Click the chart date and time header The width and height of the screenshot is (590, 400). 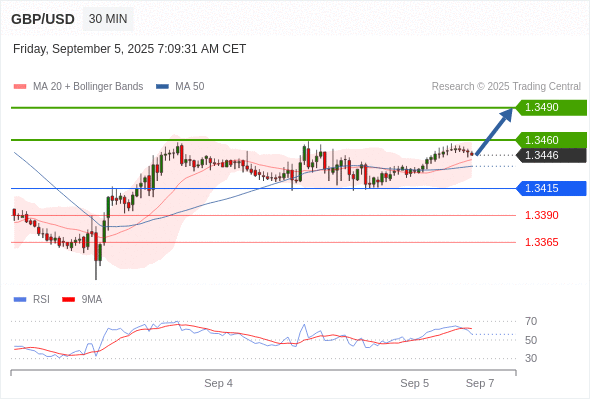pyautogui.click(x=129, y=49)
